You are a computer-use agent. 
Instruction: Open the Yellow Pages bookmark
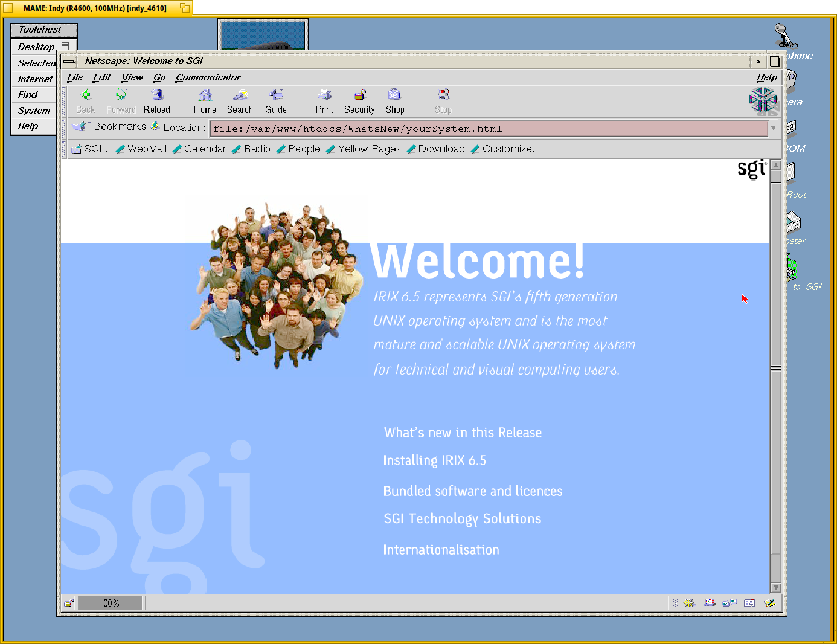tap(364, 149)
